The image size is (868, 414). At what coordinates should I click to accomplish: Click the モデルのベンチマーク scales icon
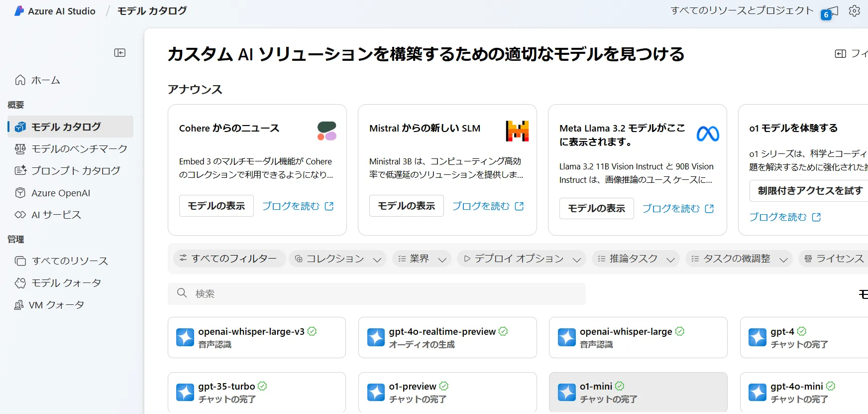[20, 148]
